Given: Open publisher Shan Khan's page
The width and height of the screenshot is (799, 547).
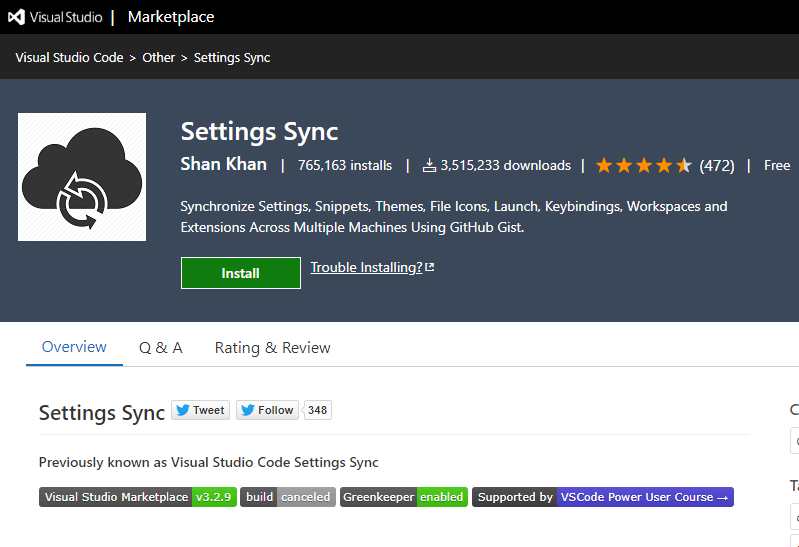Looking at the screenshot, I should click(x=224, y=164).
